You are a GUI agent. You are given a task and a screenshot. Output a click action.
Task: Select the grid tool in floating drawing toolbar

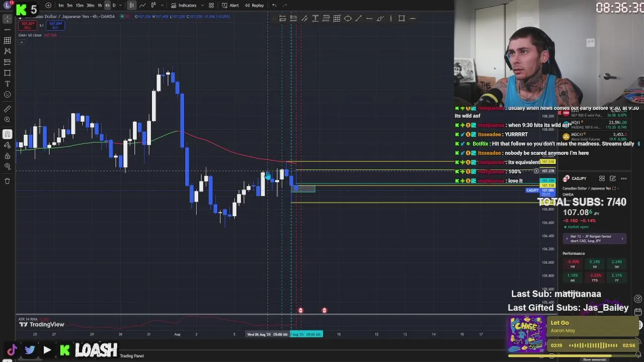point(337,19)
